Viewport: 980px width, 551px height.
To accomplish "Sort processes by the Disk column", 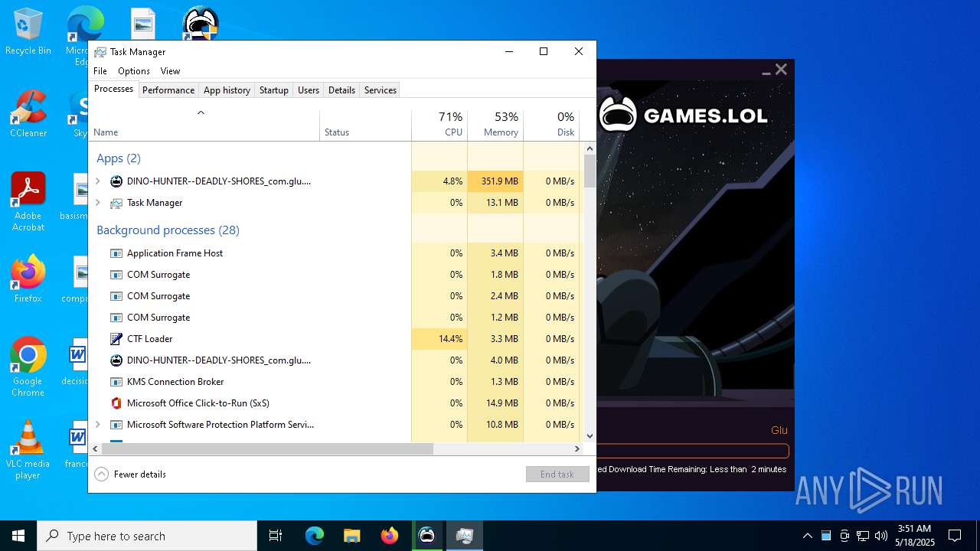I will (x=551, y=126).
